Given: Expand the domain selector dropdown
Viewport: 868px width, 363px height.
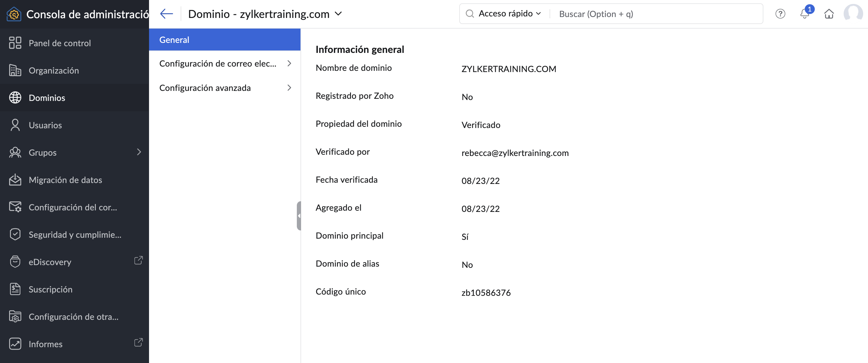Looking at the screenshot, I should click(338, 14).
